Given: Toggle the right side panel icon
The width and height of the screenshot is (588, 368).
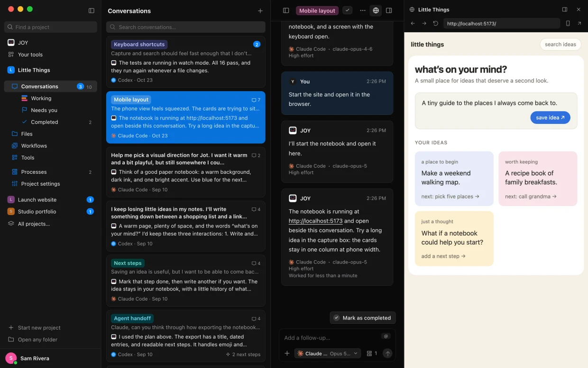Looking at the screenshot, I should 389,10.
